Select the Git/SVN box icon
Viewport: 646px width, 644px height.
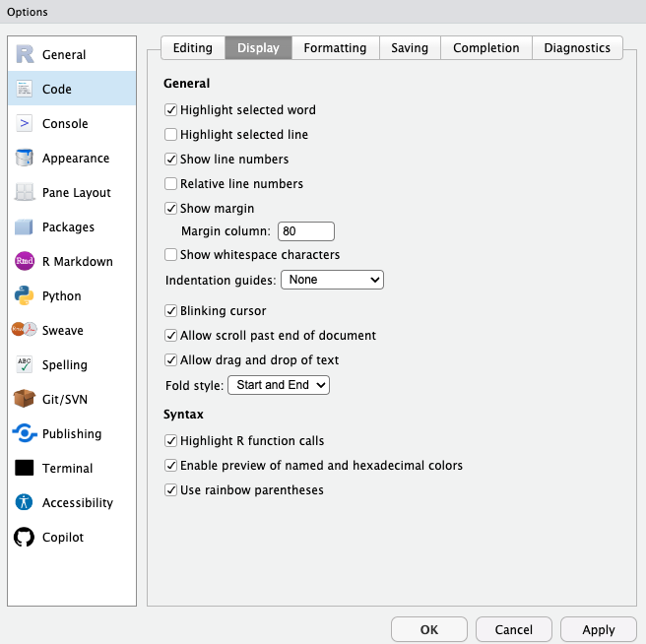pyautogui.click(x=25, y=399)
